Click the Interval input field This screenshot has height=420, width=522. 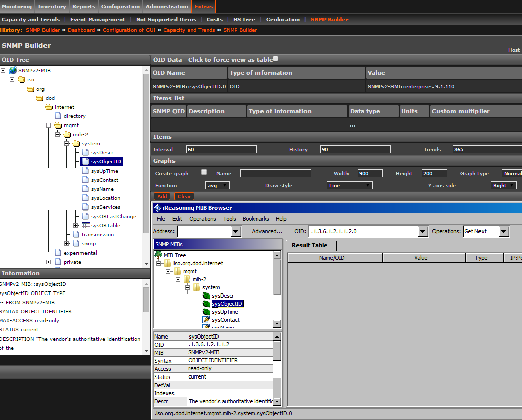click(x=221, y=149)
